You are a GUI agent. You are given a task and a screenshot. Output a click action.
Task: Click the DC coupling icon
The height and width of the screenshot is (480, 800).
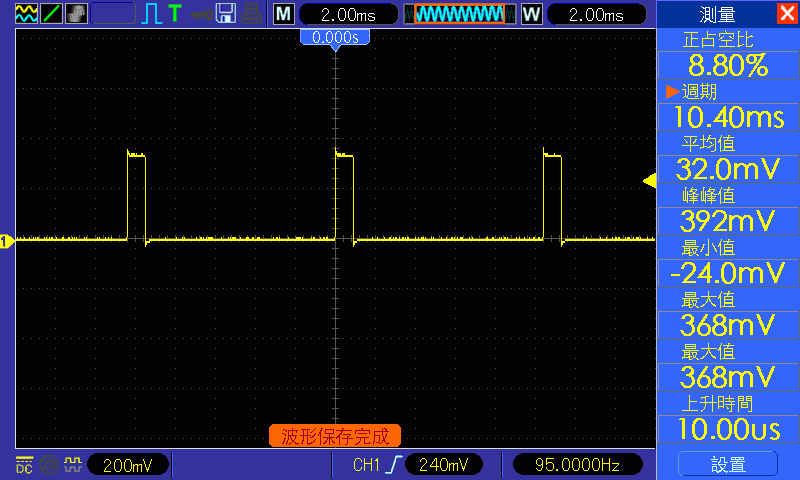point(24,465)
